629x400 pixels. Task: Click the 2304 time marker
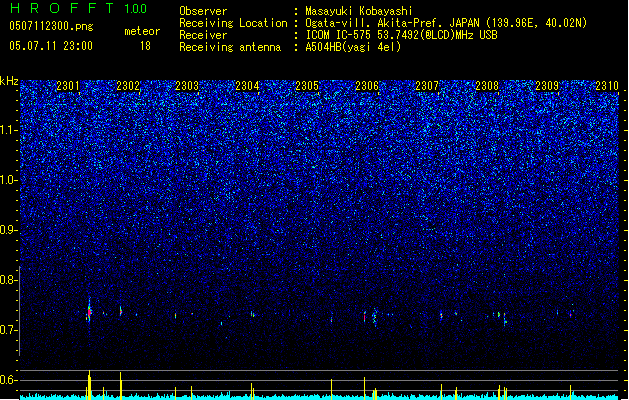247,86
